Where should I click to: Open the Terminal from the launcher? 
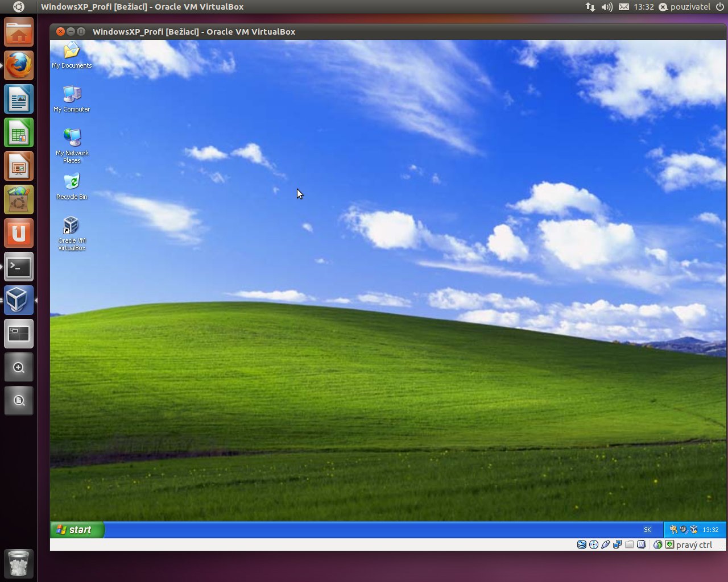pyautogui.click(x=19, y=267)
